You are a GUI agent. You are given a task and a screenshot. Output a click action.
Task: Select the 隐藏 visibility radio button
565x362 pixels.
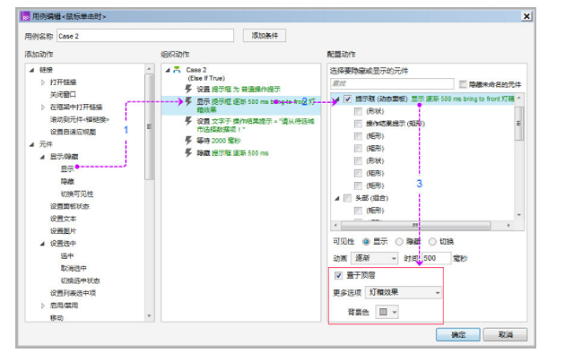[399, 242]
